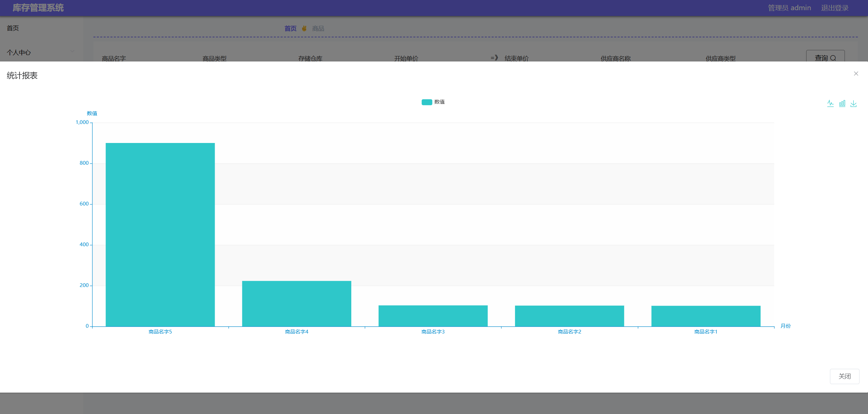Click the 库存管理系统 title logo
The width and height of the screenshot is (868, 414).
pyautogui.click(x=38, y=8)
